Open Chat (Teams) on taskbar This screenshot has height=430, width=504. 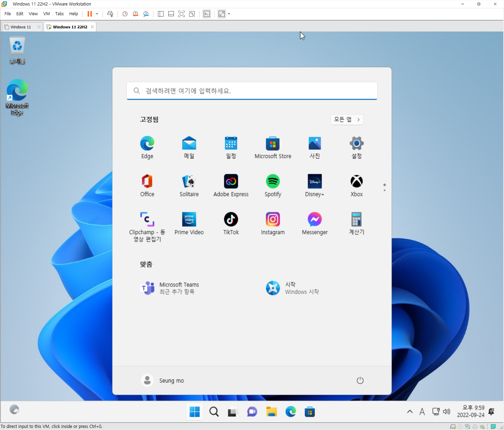click(x=252, y=412)
